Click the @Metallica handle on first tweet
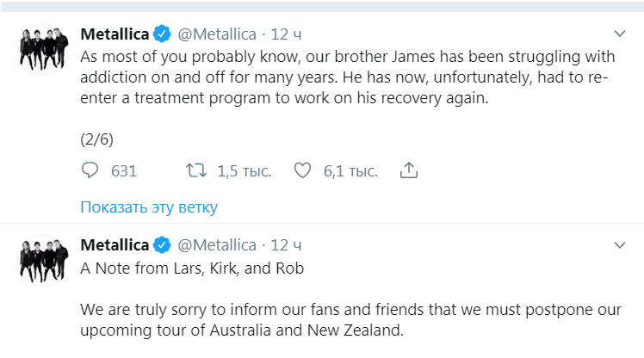 coord(217,34)
